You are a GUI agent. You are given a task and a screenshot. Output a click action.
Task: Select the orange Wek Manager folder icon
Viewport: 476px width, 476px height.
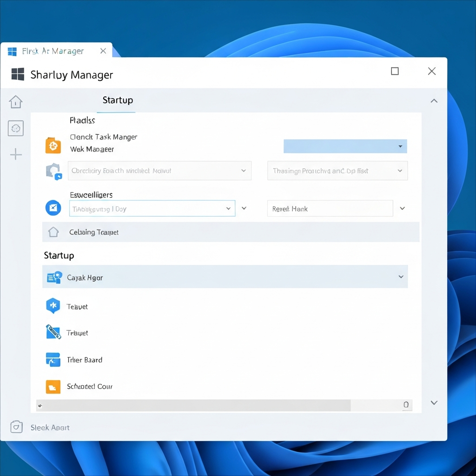(x=53, y=145)
